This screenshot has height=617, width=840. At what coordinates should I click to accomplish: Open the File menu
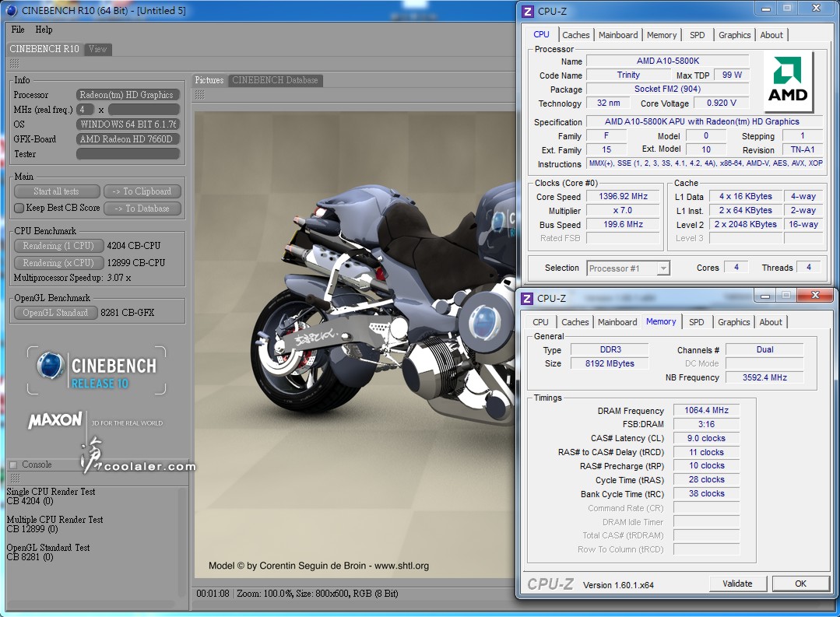pyautogui.click(x=17, y=30)
